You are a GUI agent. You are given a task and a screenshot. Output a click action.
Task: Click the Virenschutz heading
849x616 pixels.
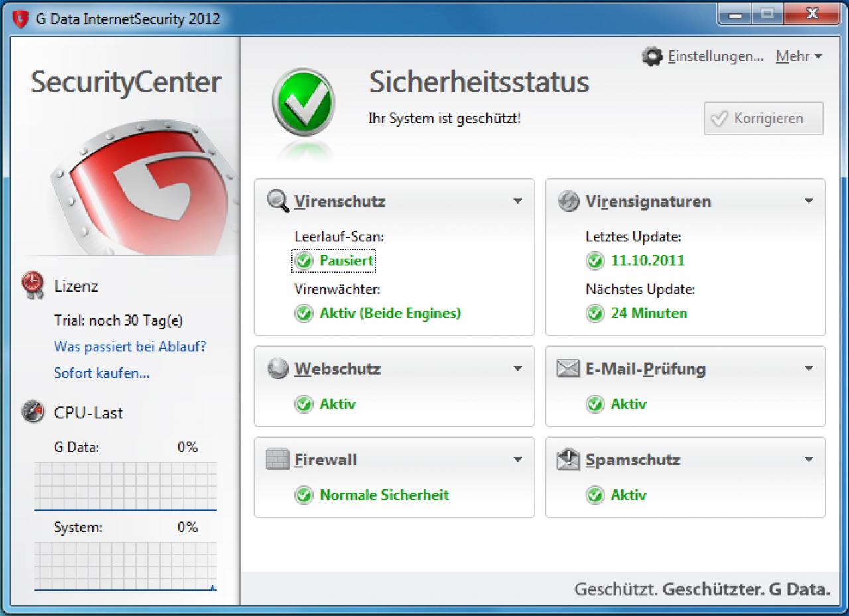coord(340,201)
